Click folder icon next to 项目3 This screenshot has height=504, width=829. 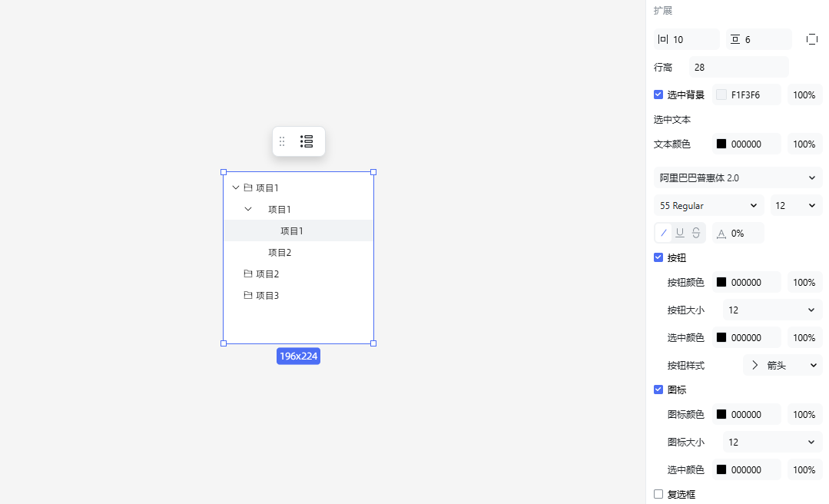[x=247, y=295]
